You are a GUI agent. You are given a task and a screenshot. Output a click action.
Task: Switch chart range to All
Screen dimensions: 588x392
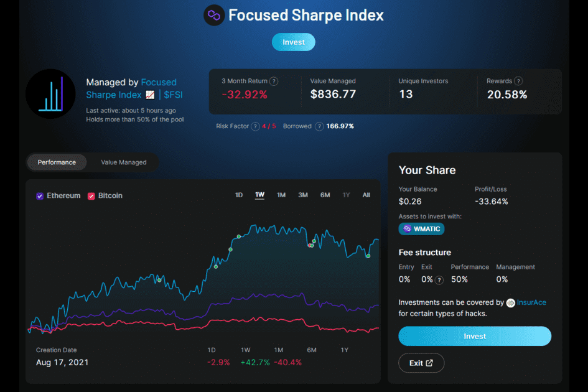click(x=366, y=195)
